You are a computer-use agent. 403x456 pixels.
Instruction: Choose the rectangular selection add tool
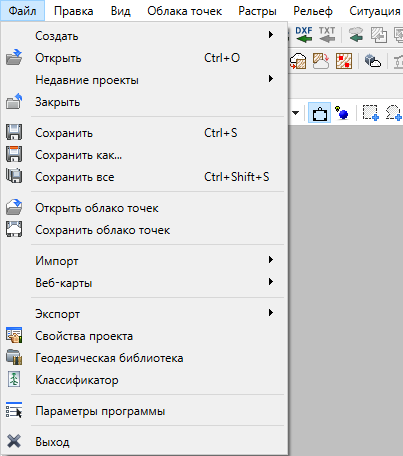click(371, 113)
